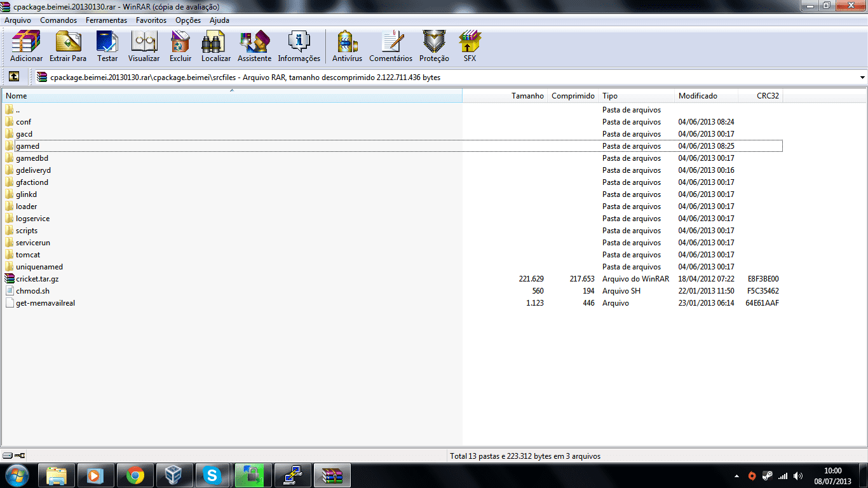Image resolution: width=868 pixels, height=488 pixels.
Task: Sort by Tipo column header
Action: tap(637, 96)
